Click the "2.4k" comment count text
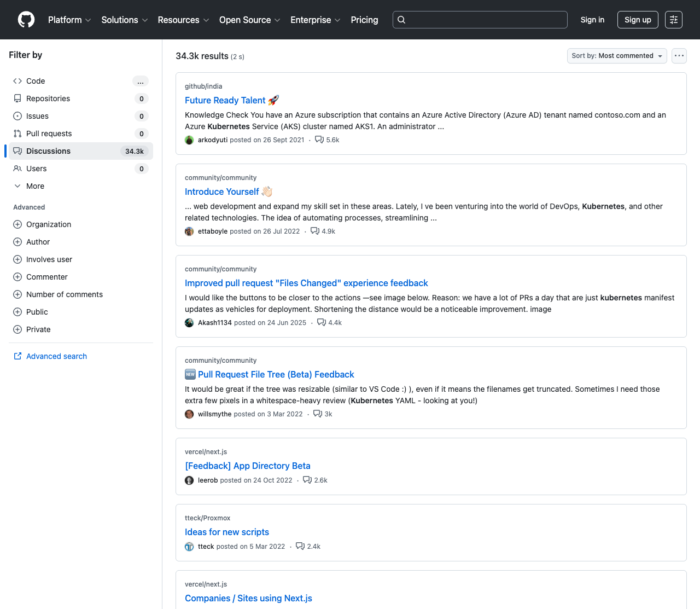 point(314,547)
